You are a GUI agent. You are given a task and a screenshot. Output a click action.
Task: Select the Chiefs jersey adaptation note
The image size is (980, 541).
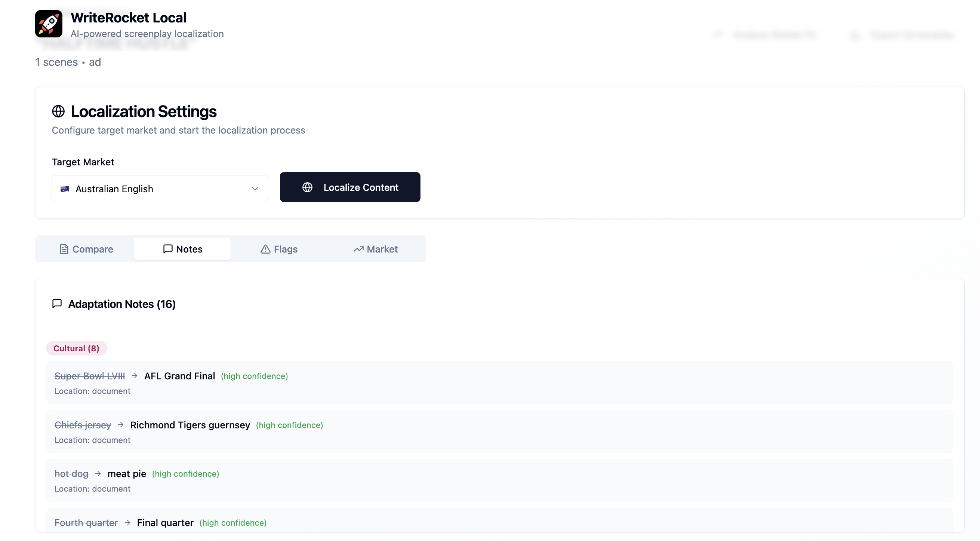tap(499, 432)
